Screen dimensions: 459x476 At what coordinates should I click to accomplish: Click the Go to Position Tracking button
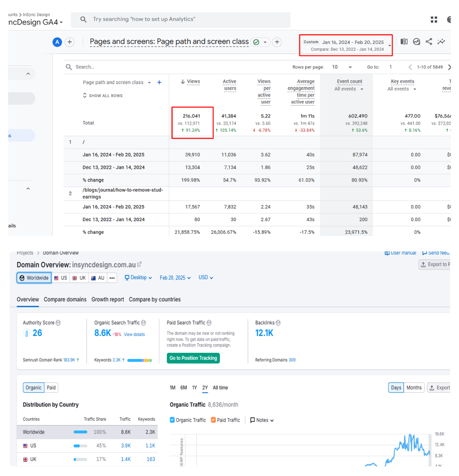pyautogui.click(x=193, y=358)
